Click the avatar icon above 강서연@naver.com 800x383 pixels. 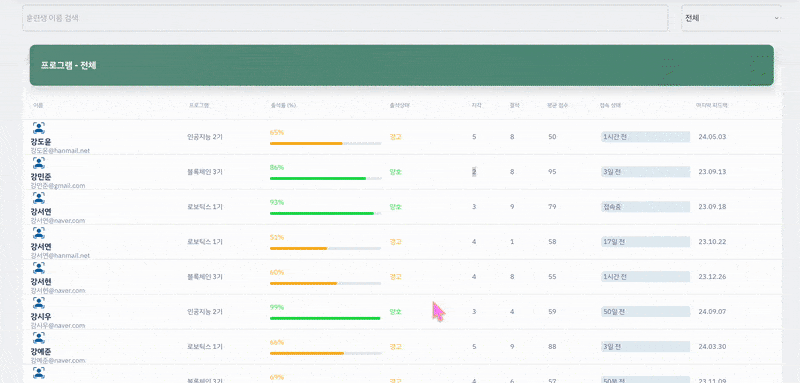click(38, 198)
